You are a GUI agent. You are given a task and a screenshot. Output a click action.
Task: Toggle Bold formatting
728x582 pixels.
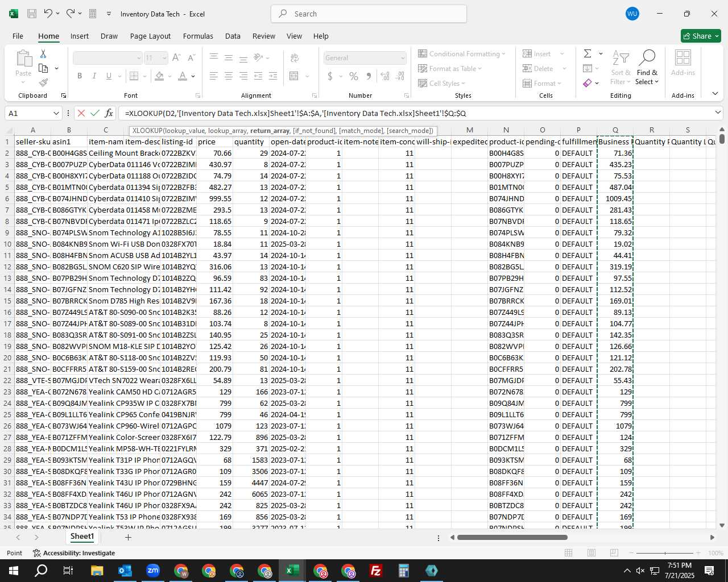80,76
